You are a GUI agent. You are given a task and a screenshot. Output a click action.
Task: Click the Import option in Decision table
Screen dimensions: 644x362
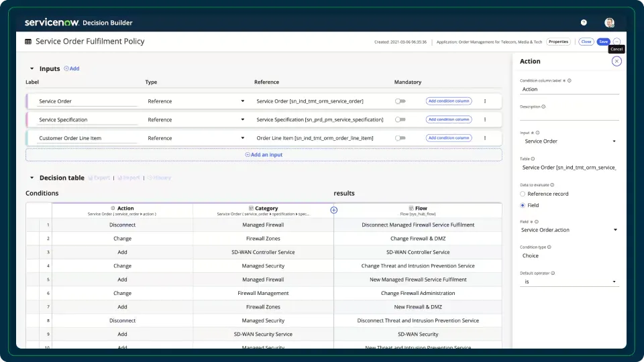point(129,178)
